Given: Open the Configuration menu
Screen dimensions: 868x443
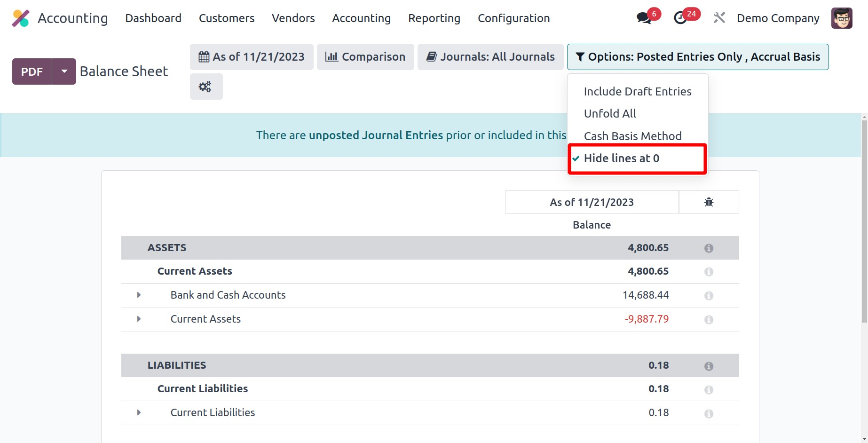Looking at the screenshot, I should [x=513, y=18].
